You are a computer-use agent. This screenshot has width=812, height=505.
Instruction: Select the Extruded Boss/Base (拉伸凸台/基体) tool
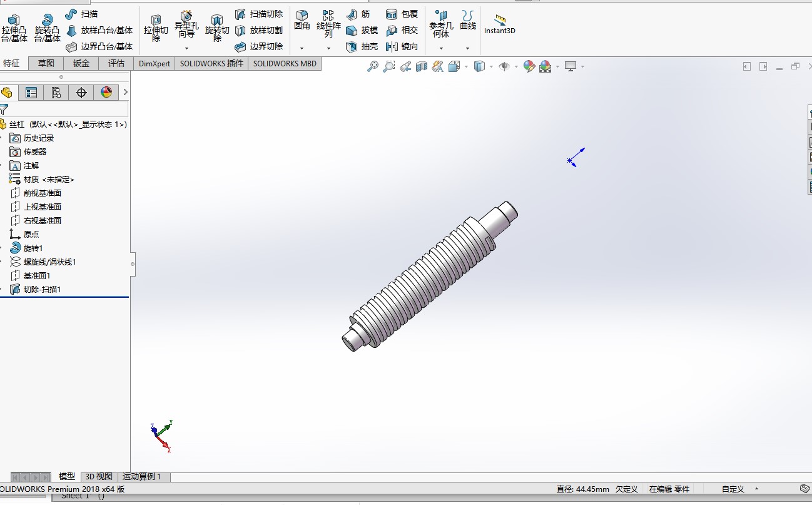14,29
